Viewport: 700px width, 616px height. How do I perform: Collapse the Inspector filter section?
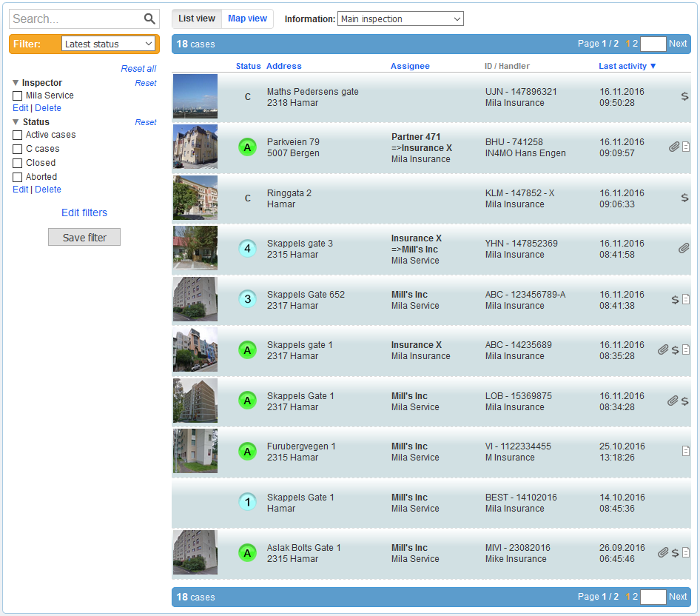click(16, 83)
